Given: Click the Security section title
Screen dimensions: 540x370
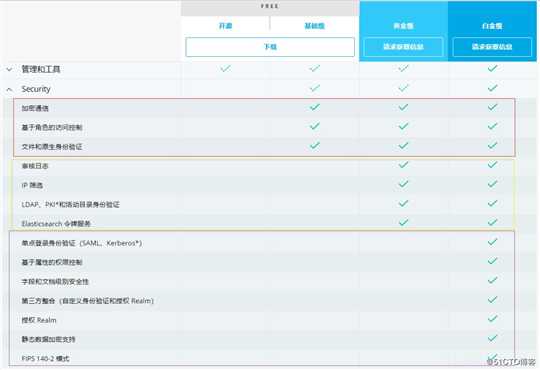Looking at the screenshot, I should click(36, 89).
